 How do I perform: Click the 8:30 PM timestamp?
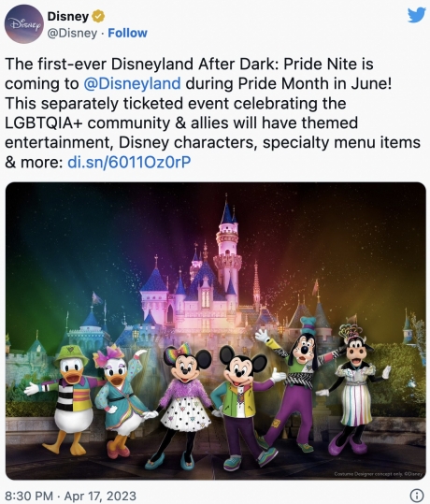coord(29,496)
